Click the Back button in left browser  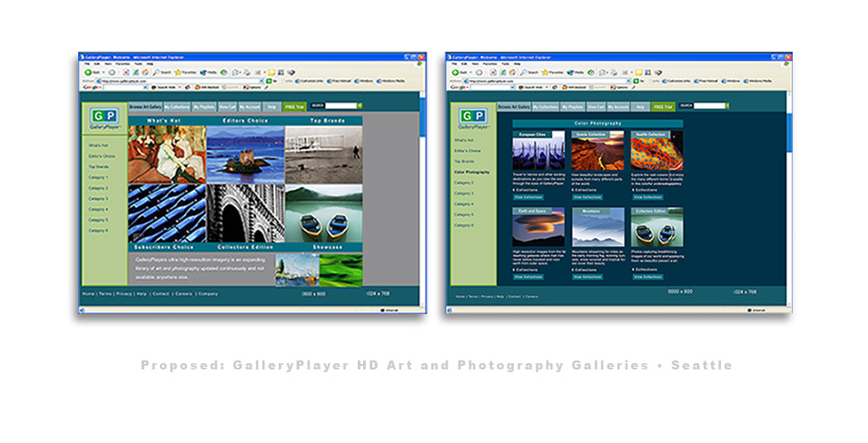pyautogui.click(x=87, y=72)
